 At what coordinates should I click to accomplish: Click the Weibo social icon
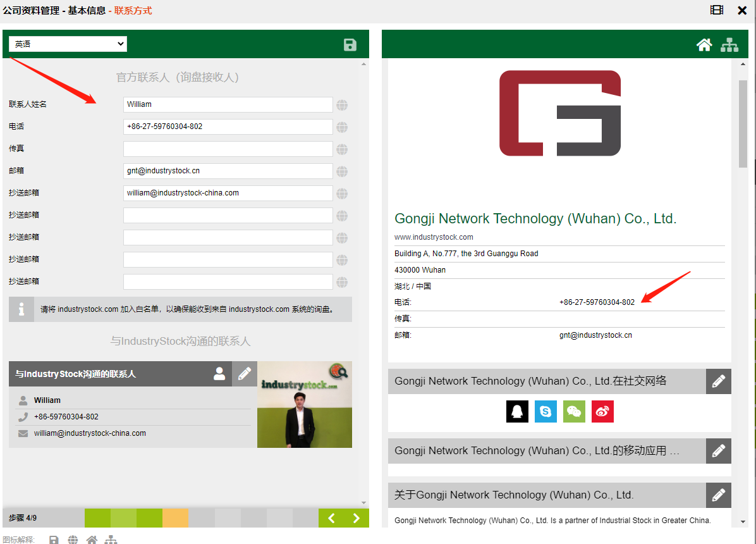click(x=602, y=412)
